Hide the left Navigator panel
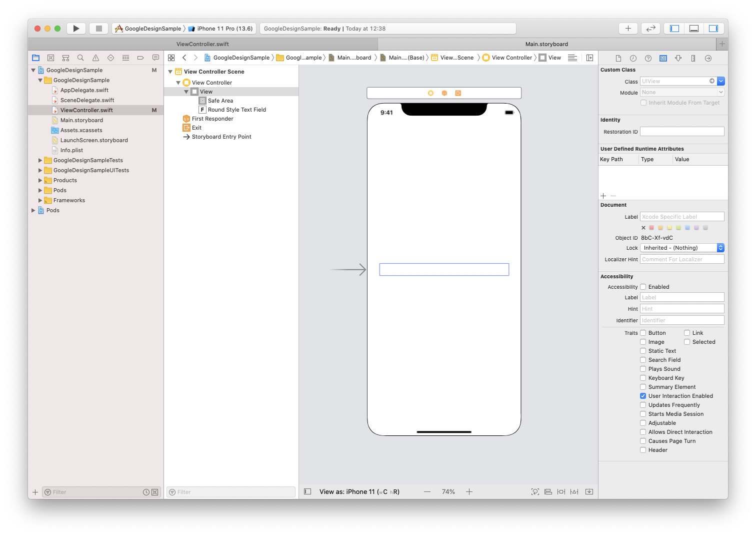The image size is (756, 536). tap(674, 29)
